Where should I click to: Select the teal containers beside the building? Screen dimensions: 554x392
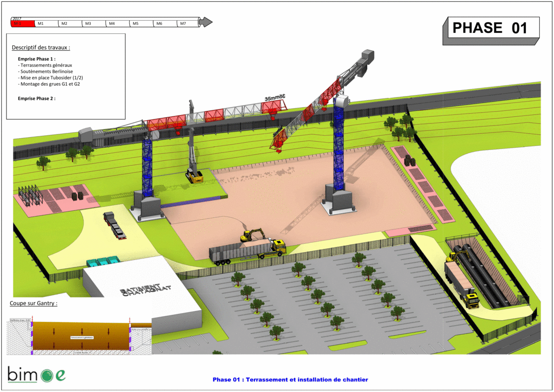103,261
